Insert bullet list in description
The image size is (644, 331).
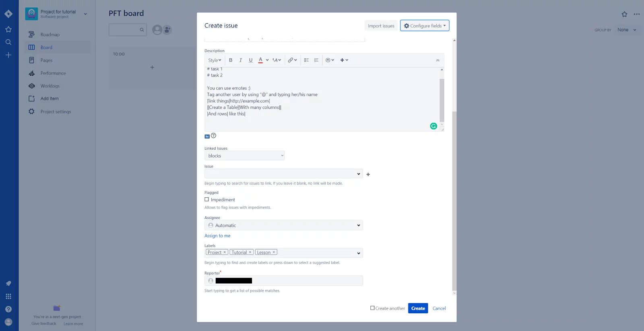click(306, 60)
